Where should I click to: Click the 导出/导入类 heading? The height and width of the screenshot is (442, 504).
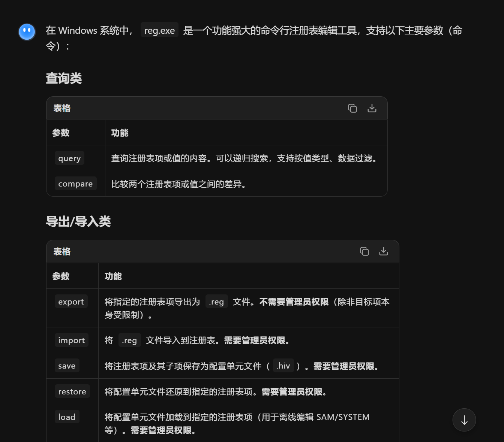pyautogui.click(x=78, y=221)
